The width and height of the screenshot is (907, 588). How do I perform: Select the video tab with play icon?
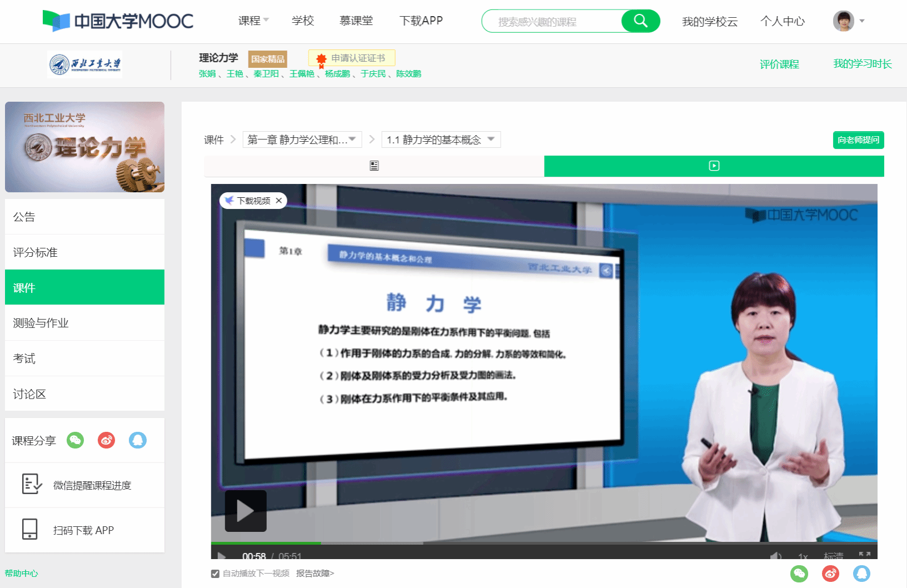tap(714, 166)
